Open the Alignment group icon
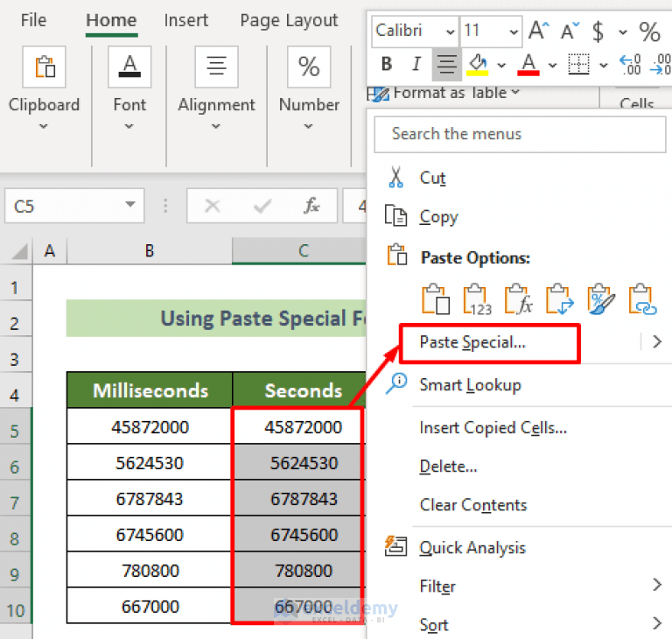 pyautogui.click(x=216, y=67)
